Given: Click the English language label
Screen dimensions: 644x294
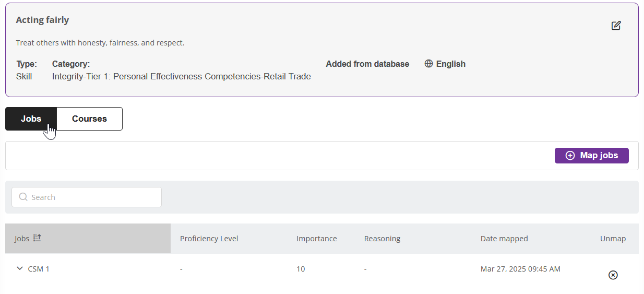Looking at the screenshot, I should click(x=450, y=64).
